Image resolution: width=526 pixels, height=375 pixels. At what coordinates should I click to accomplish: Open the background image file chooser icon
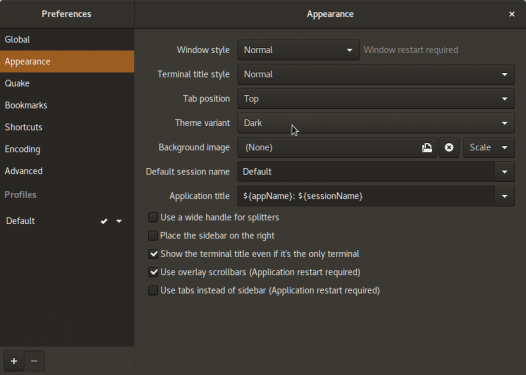coord(427,148)
